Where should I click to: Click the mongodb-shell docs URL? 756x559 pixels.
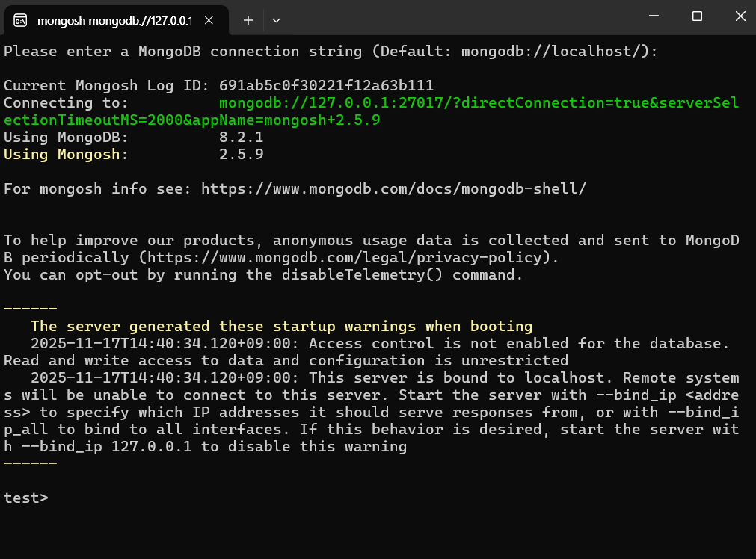[393, 188]
